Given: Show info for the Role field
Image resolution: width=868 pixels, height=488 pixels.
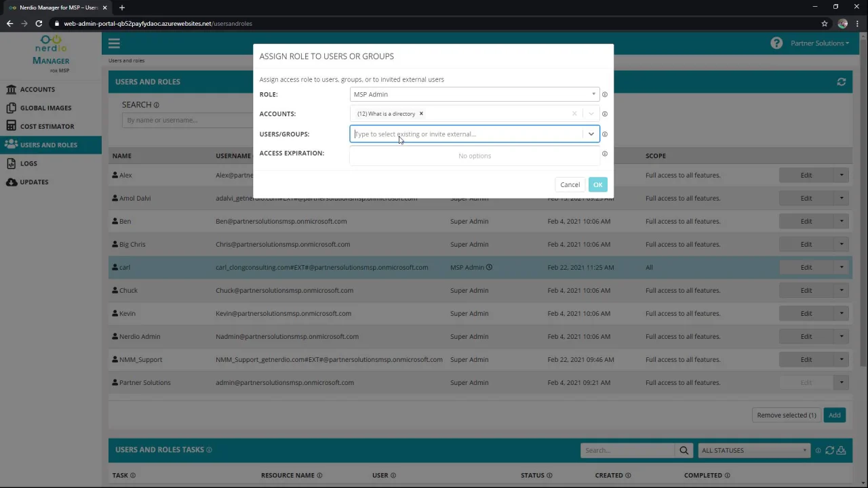Looking at the screenshot, I should point(605,95).
